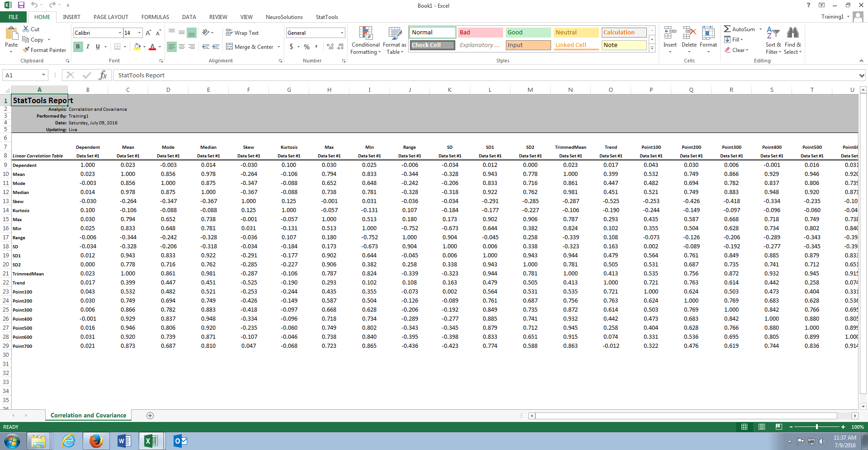The height and width of the screenshot is (450, 868).
Task: Collapse the ribbon with the arrow
Action: pos(861,61)
